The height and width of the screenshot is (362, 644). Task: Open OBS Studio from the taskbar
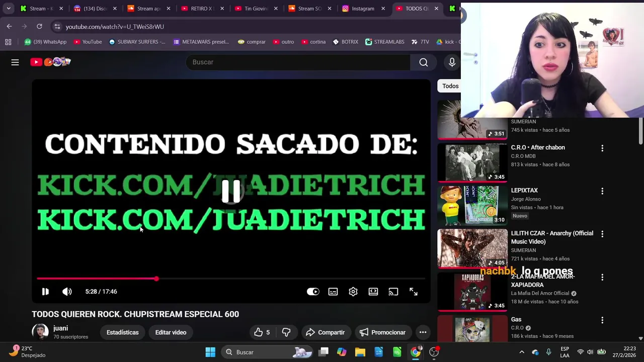point(434,352)
